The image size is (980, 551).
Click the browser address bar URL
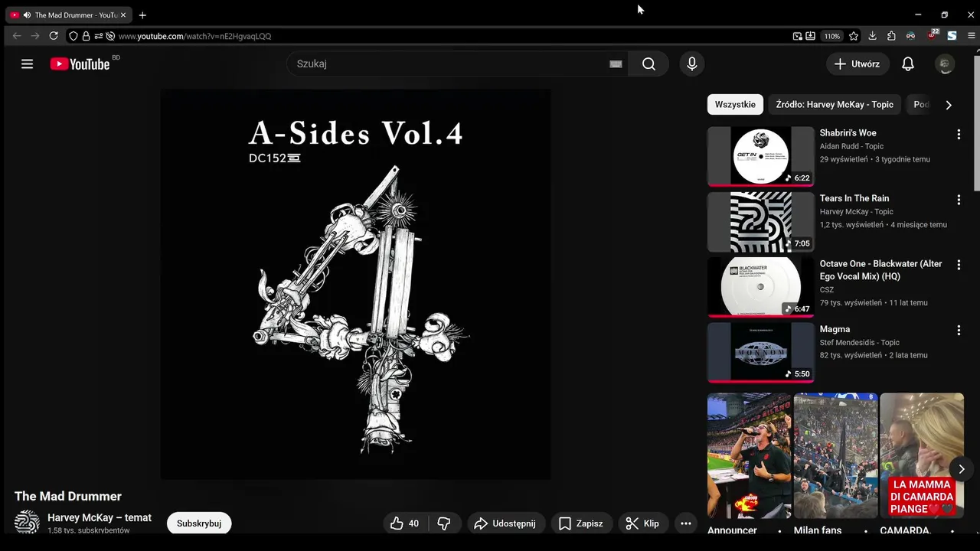pyautogui.click(x=194, y=36)
